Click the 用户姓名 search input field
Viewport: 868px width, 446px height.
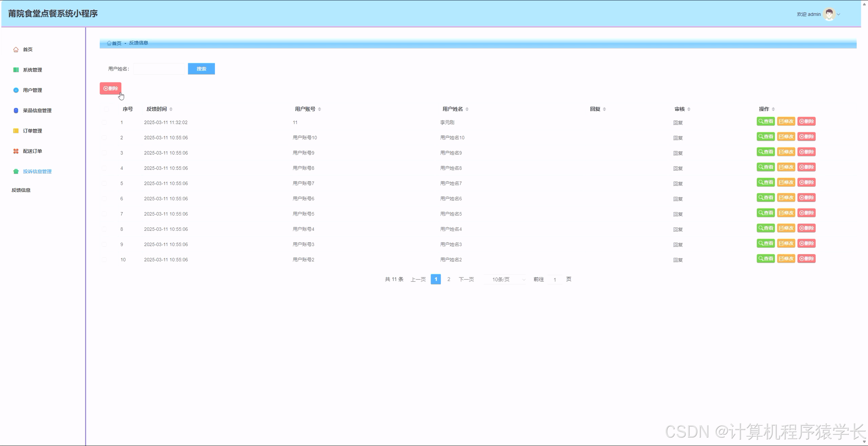[x=159, y=69]
